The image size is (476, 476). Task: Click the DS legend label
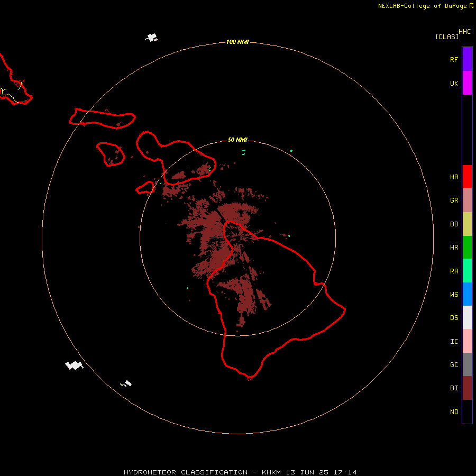(454, 318)
